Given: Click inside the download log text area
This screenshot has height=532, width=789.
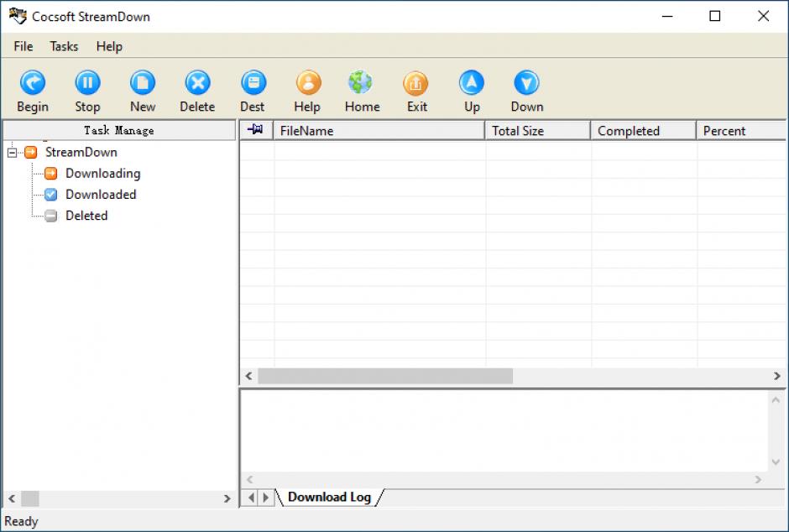Looking at the screenshot, I should tap(504, 431).
